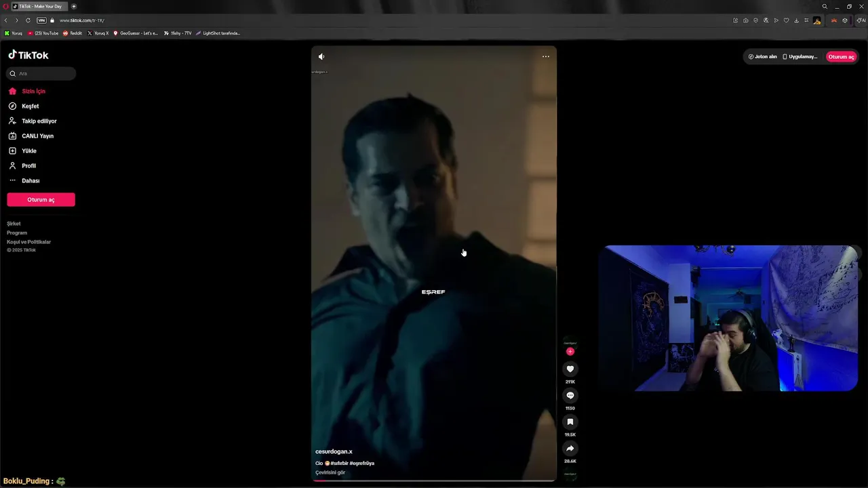Open the cesurdogan.x profile link
This screenshot has width=868, height=488.
pos(334,451)
